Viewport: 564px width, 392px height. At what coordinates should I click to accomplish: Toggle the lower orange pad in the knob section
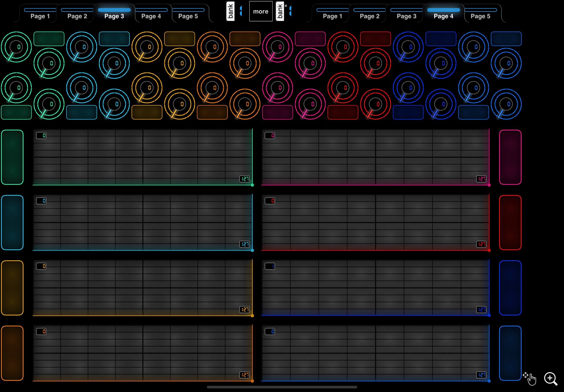point(212,112)
